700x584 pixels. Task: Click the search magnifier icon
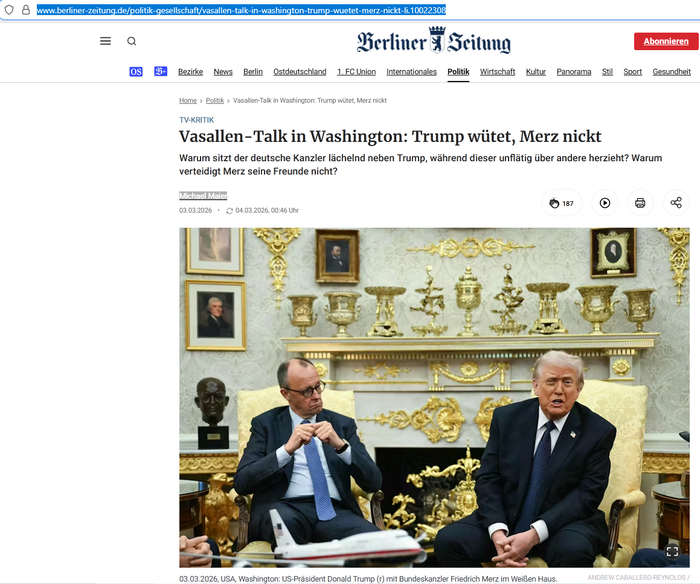click(x=132, y=41)
